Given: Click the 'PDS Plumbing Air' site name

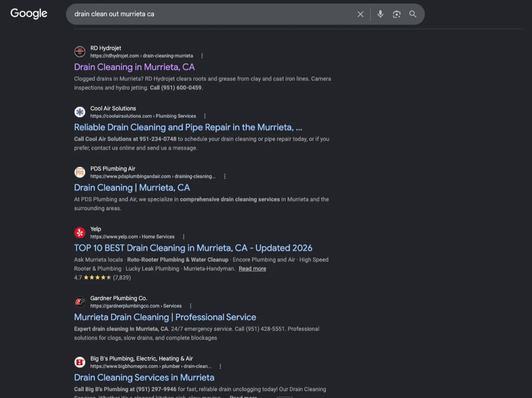Looking at the screenshot, I should pos(113,169).
